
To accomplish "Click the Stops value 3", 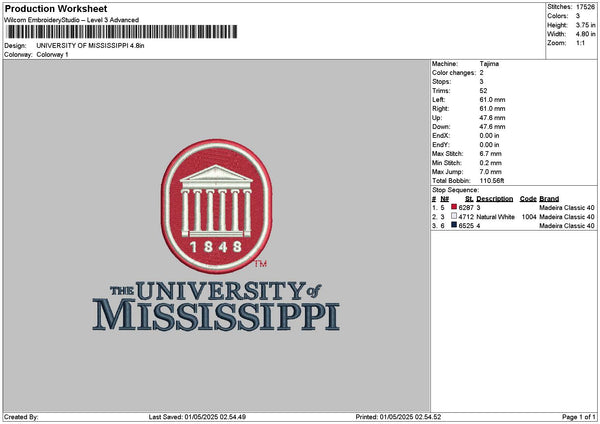I will tap(481, 82).
